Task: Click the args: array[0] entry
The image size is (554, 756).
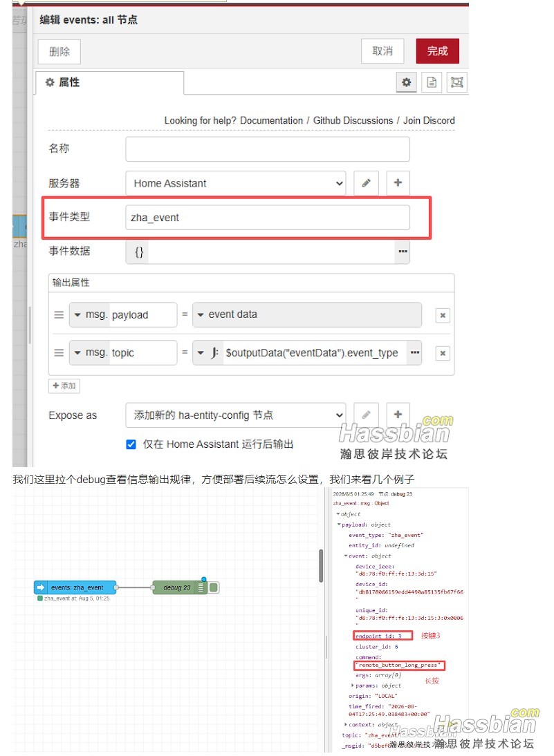Action: tap(378, 675)
